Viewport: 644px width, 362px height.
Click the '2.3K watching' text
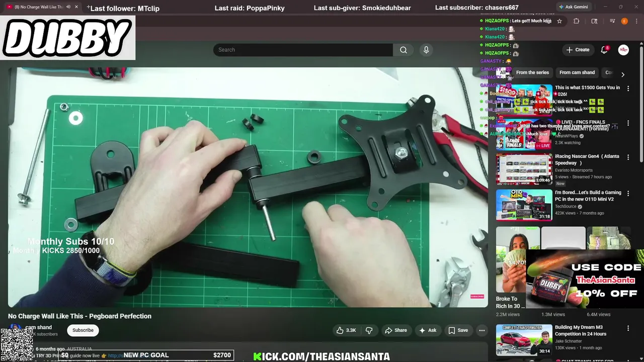(x=568, y=143)
